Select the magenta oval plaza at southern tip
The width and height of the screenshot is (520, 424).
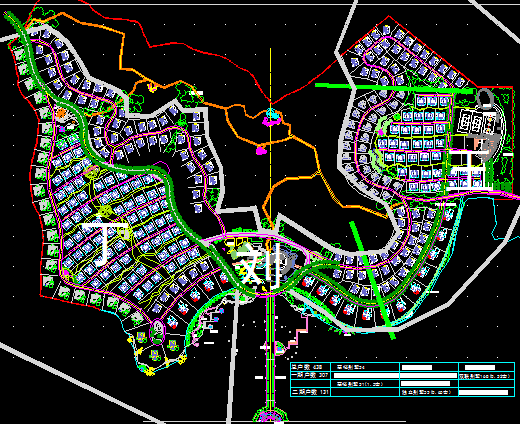click(157, 331)
